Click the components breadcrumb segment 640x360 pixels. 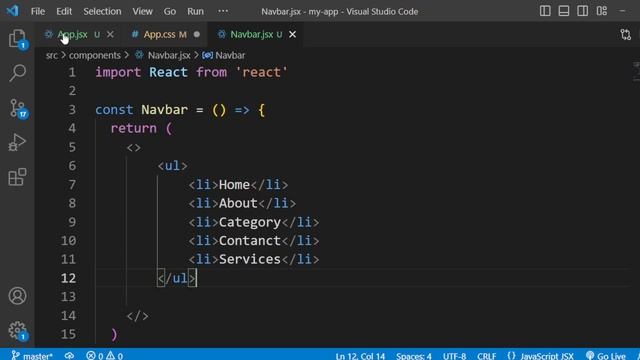(x=95, y=55)
